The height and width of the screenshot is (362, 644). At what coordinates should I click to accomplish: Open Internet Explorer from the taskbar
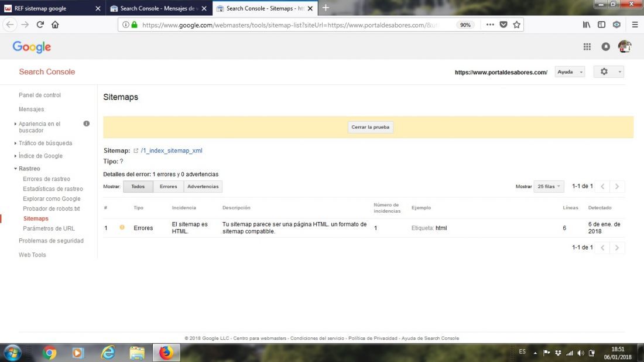tap(108, 353)
